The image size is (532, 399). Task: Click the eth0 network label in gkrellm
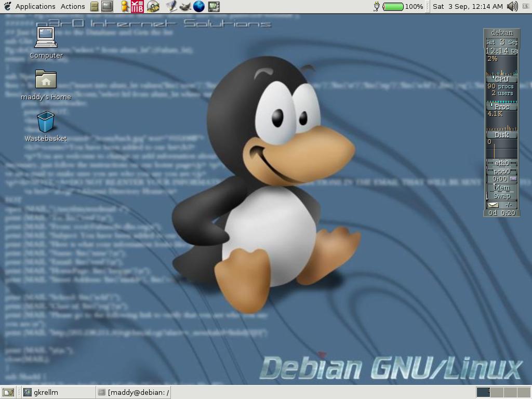[502, 163]
